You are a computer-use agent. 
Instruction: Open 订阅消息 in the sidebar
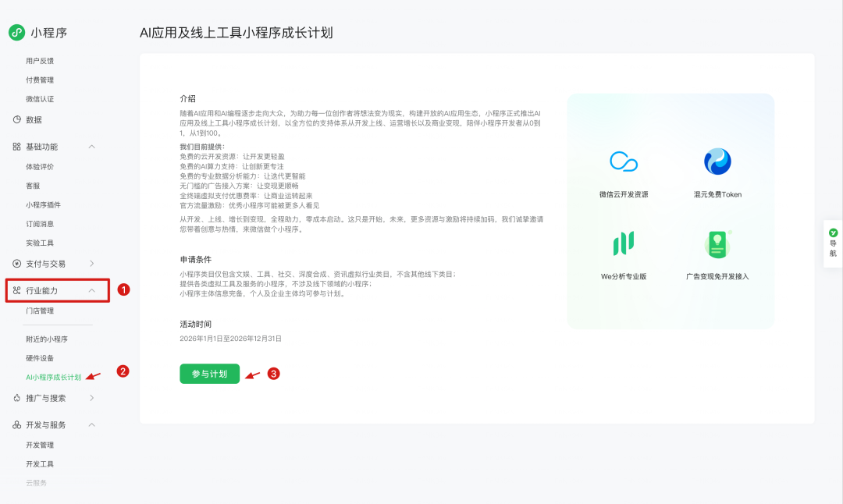pyautogui.click(x=40, y=224)
